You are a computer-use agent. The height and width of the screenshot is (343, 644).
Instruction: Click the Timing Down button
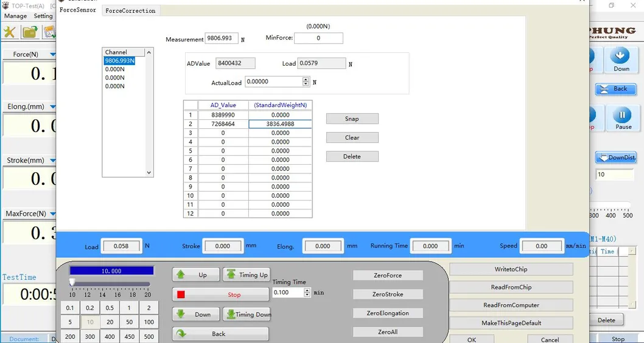point(247,314)
